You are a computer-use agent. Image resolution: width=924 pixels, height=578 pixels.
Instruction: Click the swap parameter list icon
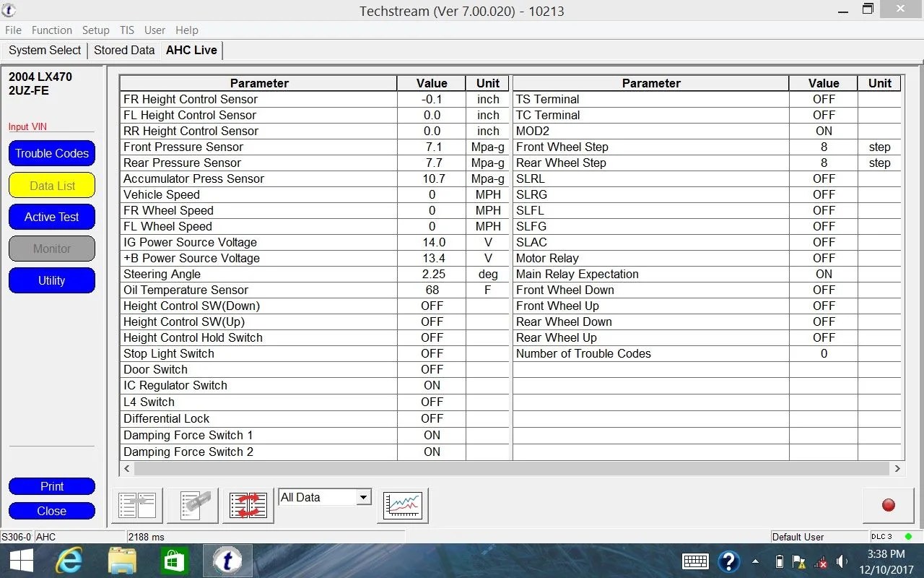click(x=248, y=505)
